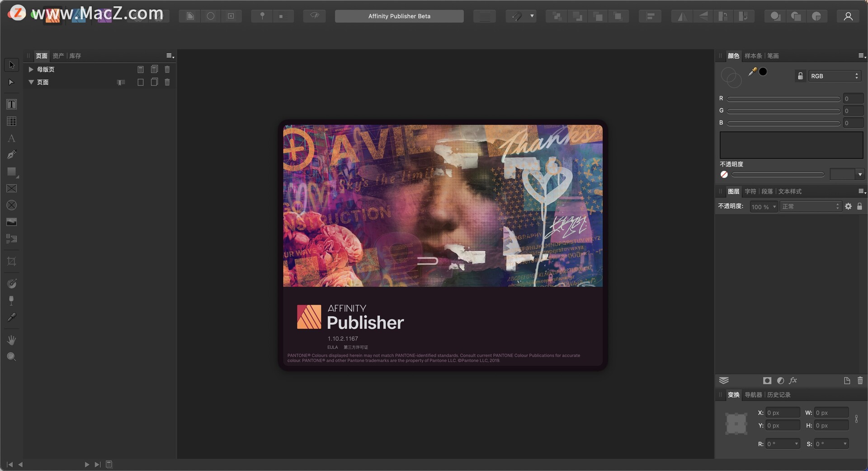Image resolution: width=868 pixels, height=471 pixels.
Task: Select the Zoom magnifier tool
Action: (x=12, y=357)
